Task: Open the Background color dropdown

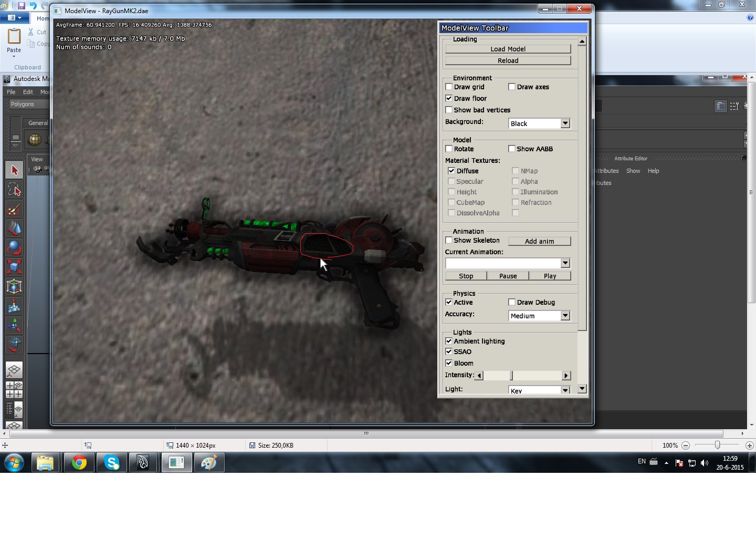Action: tap(565, 123)
